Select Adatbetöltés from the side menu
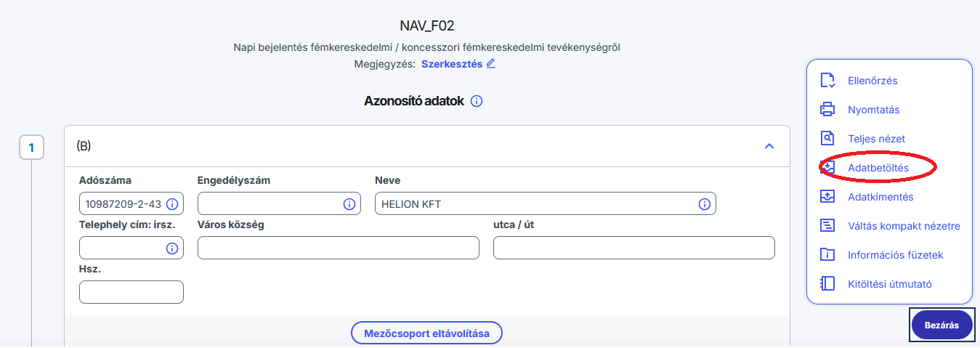This screenshot has width=980, height=348. tap(878, 168)
